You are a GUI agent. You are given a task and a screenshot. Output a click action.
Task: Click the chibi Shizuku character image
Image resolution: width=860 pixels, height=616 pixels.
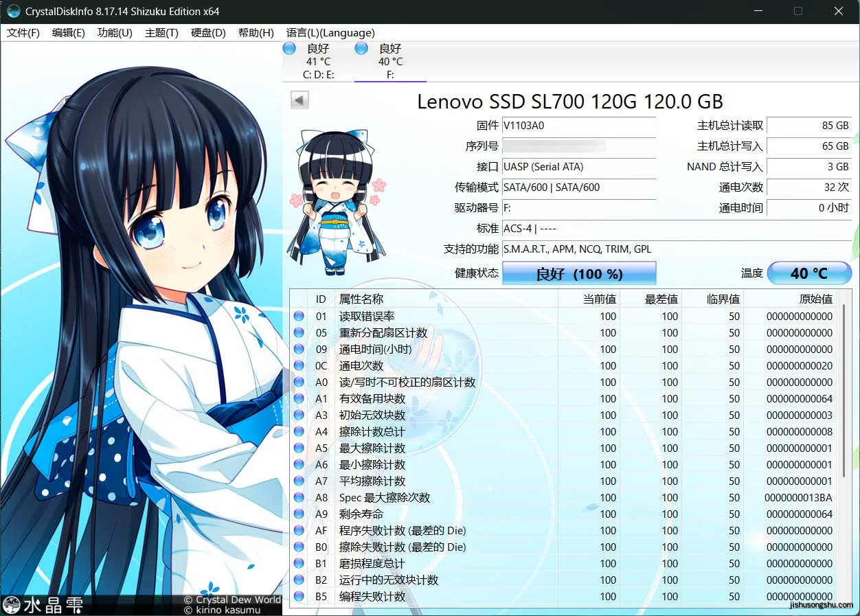click(337, 203)
